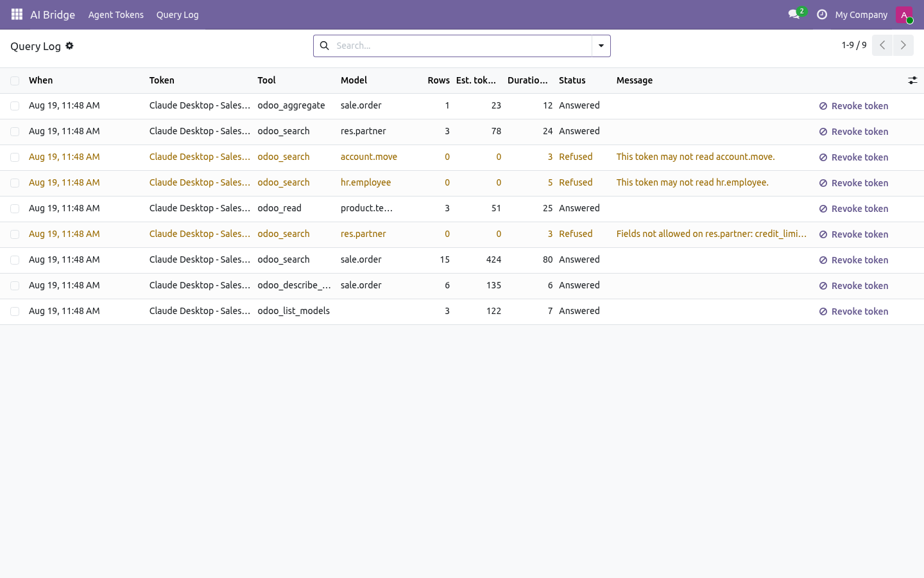Viewport: 924px width, 578px height.
Task: Open message 'This token may not read hr.employee.'
Action: pyautogui.click(x=692, y=182)
